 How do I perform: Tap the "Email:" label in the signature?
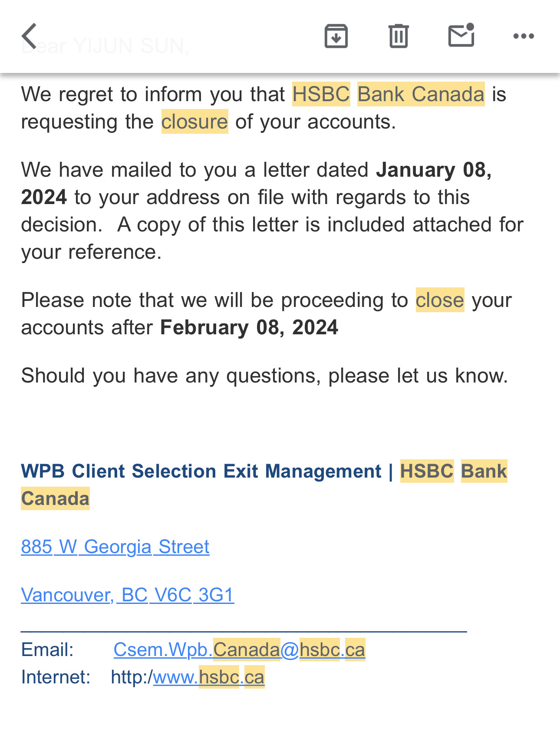(x=47, y=650)
